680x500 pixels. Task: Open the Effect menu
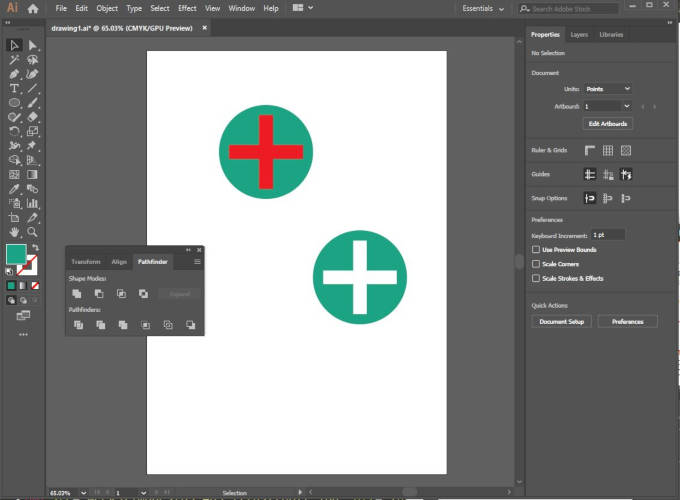click(x=187, y=8)
